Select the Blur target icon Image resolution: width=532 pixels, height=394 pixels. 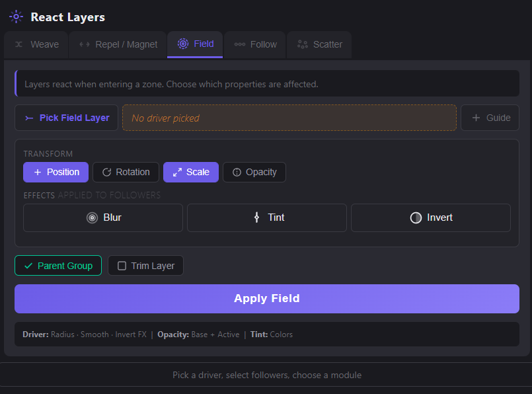92,217
